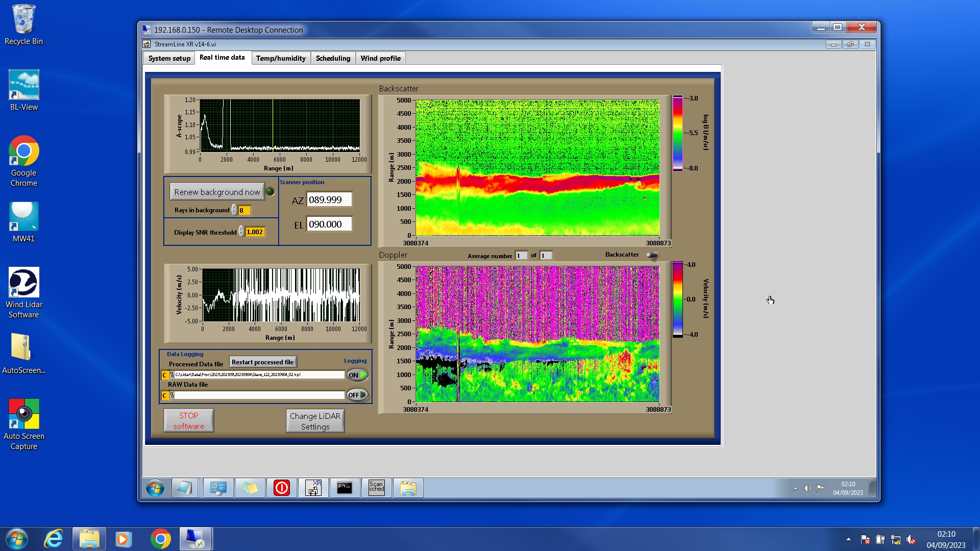Click the StreamLine XR taskbar icon
This screenshot has width=980, height=551.
tap(313, 488)
